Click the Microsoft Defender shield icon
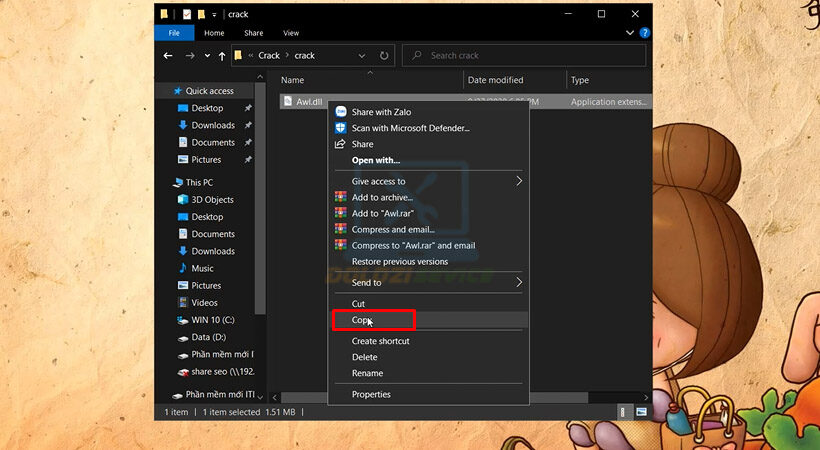This screenshot has height=450, width=820. pos(341,128)
